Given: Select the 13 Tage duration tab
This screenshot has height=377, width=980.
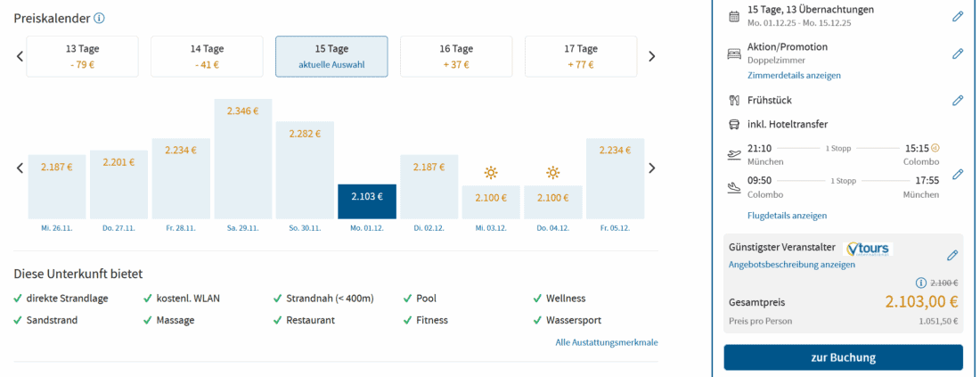Looking at the screenshot, I should [83, 56].
